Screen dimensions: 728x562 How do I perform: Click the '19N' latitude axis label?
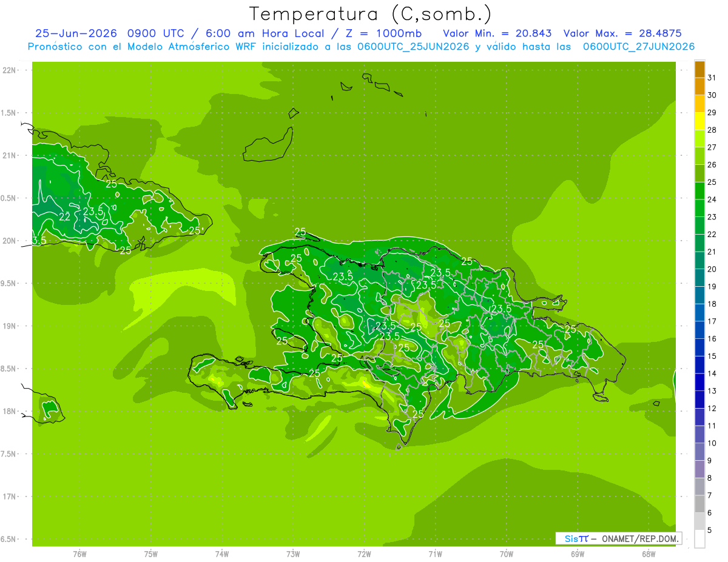[10, 326]
